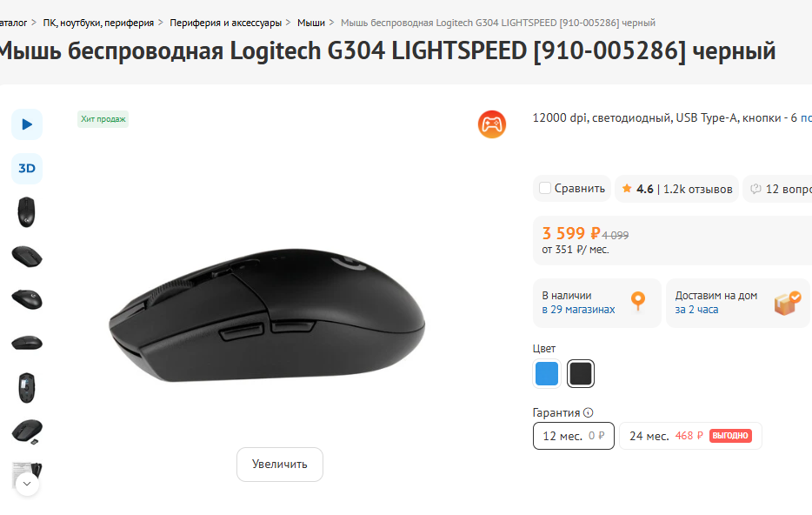This screenshot has width=812, height=515.
Task: Select the 12 мес. warranty option
Action: pos(573,436)
